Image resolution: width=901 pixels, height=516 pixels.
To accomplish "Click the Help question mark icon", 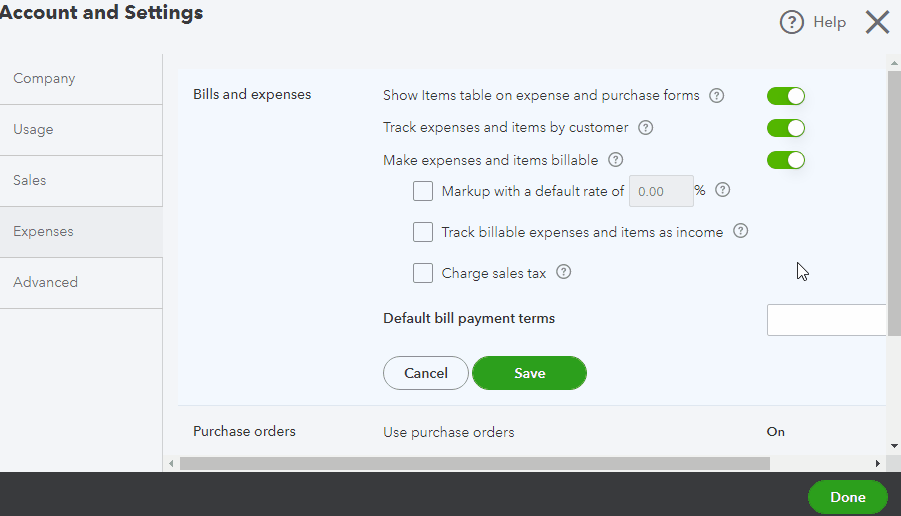I will click(792, 23).
